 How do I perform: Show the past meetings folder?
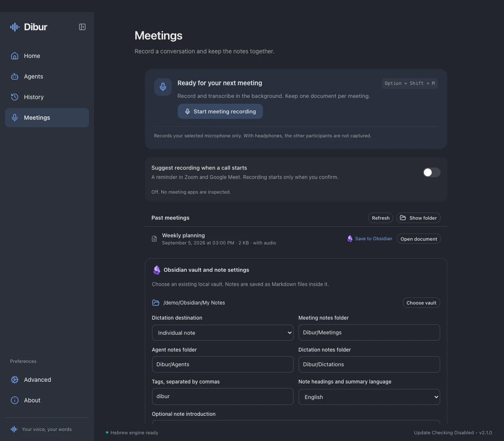pyautogui.click(x=418, y=218)
